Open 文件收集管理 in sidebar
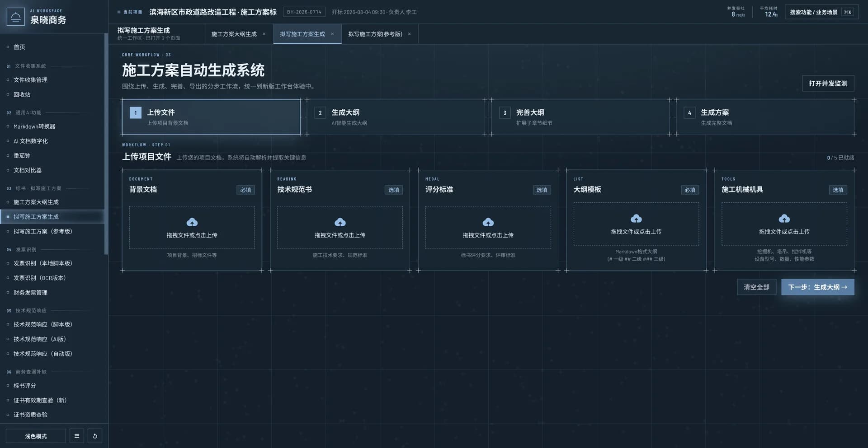Image resolution: width=868 pixels, height=448 pixels. point(52,80)
